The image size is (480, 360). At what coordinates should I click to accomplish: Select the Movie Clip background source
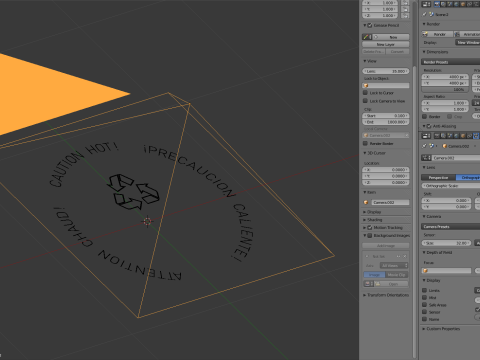[x=397, y=275]
